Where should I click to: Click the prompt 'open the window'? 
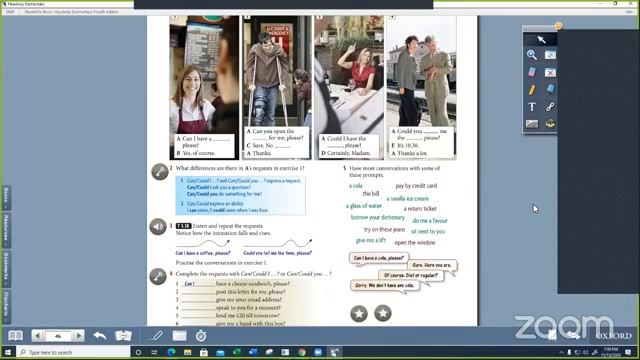(x=415, y=242)
